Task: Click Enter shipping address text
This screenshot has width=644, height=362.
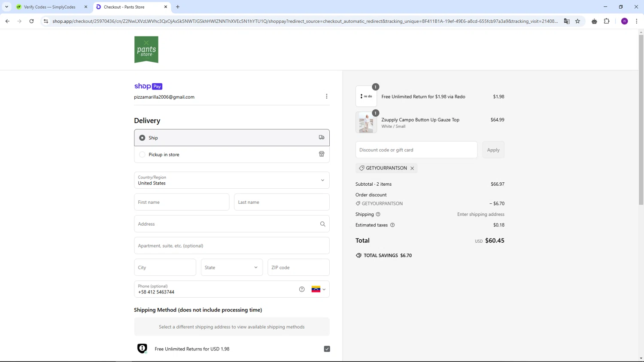Action: [481, 214]
